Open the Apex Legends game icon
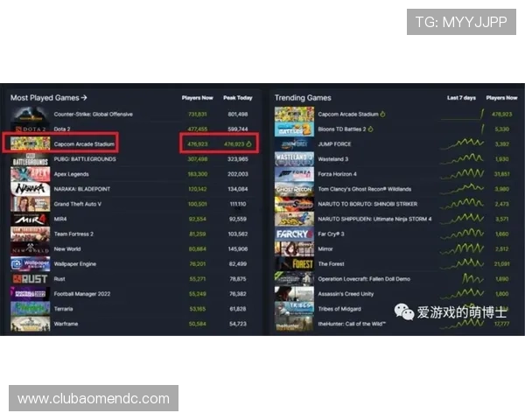The image size is (525, 420). click(x=30, y=174)
